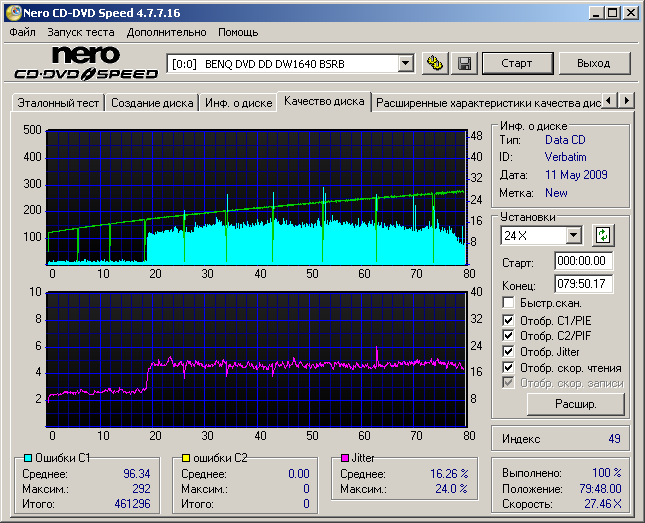Open the Помощь menu
The height and width of the screenshot is (523, 645).
238,32
